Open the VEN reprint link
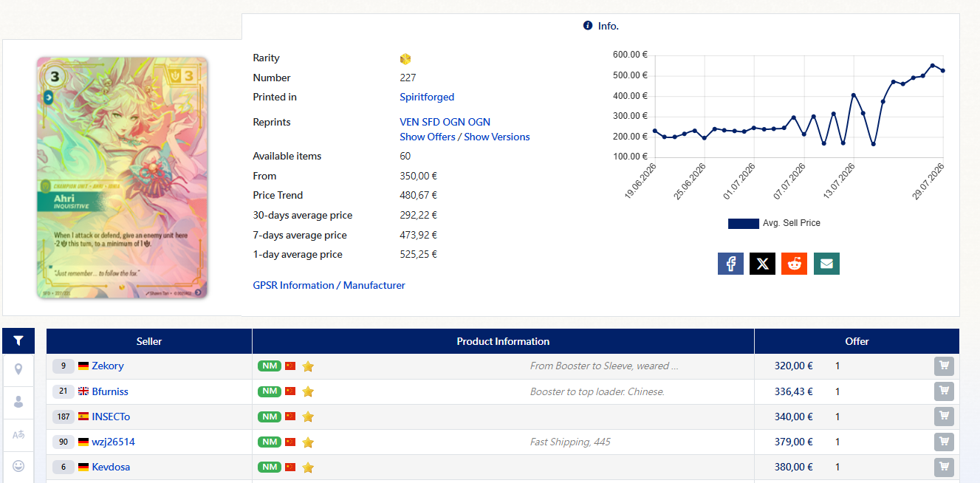 [x=409, y=122]
